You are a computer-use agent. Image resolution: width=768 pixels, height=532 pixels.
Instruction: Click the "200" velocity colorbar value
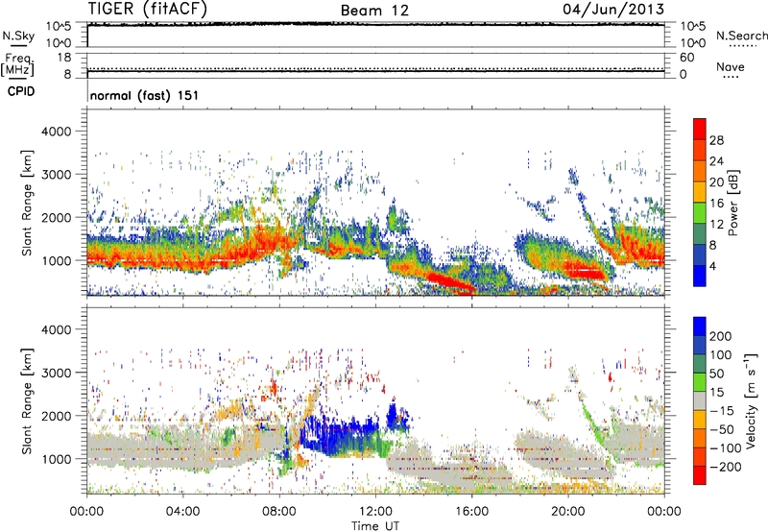[x=721, y=336]
